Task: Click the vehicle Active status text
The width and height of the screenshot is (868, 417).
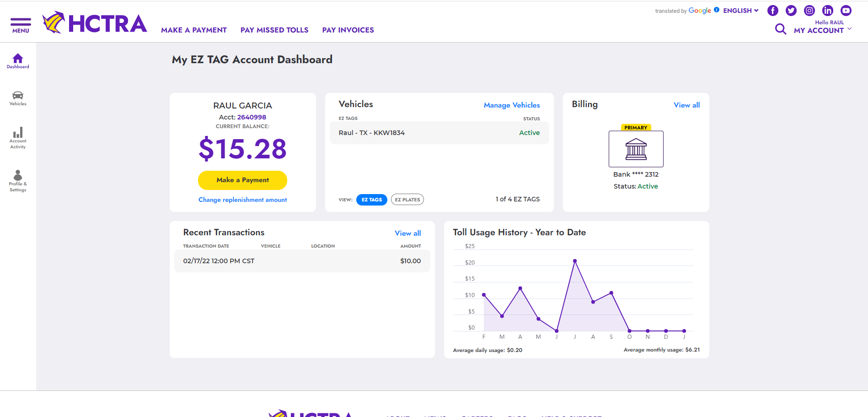Action: coord(529,133)
